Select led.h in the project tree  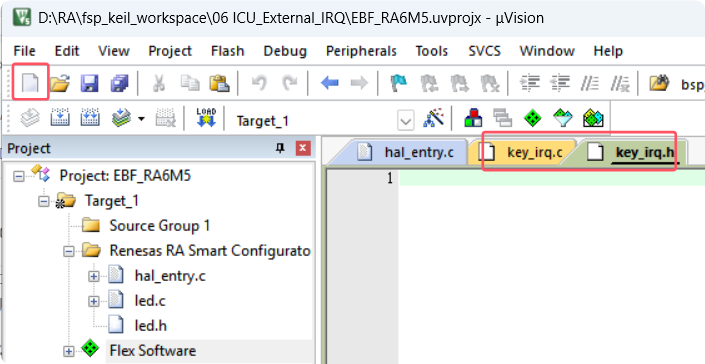point(151,325)
